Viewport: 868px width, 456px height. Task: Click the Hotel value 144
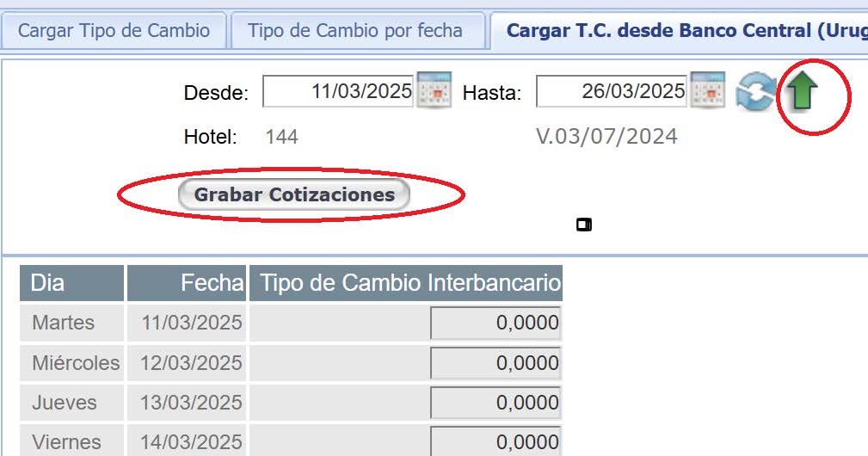click(x=281, y=137)
